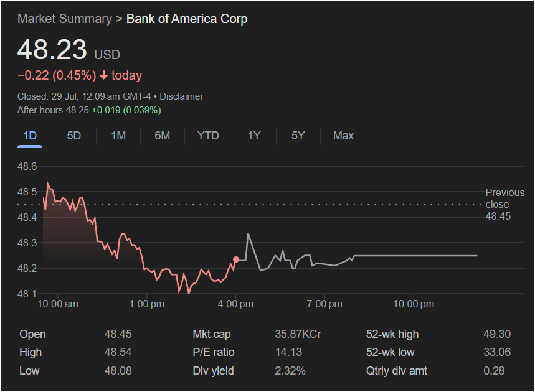Image resolution: width=535 pixels, height=392 pixels.
Task: Switch to the 5D chart tab
Action: coord(73,136)
